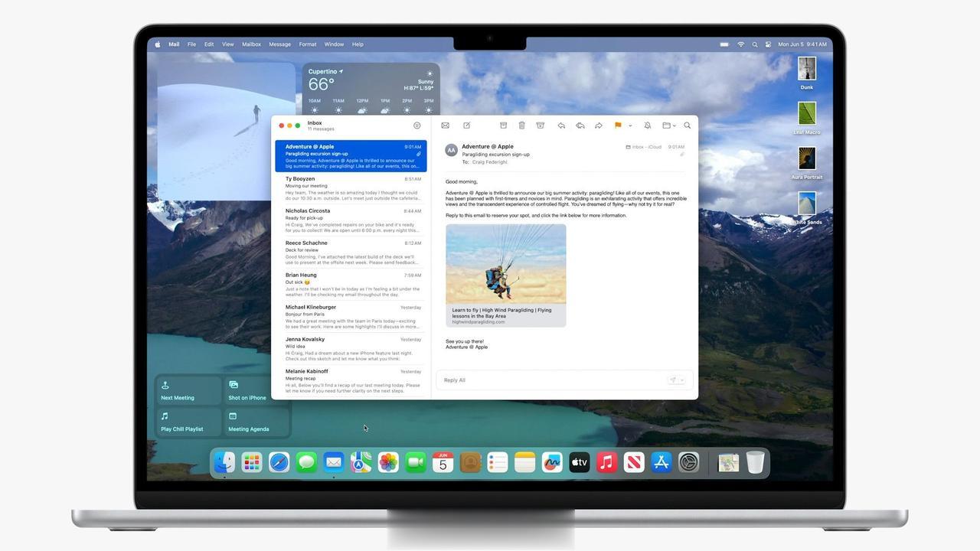
Task: Open System Settings from the dock
Action: tap(689, 462)
